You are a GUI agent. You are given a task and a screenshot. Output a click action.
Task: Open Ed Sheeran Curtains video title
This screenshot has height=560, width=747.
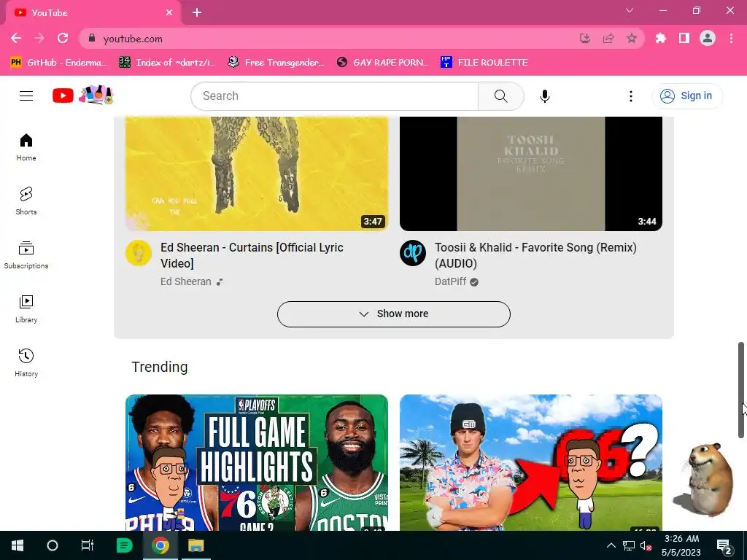[x=252, y=255]
